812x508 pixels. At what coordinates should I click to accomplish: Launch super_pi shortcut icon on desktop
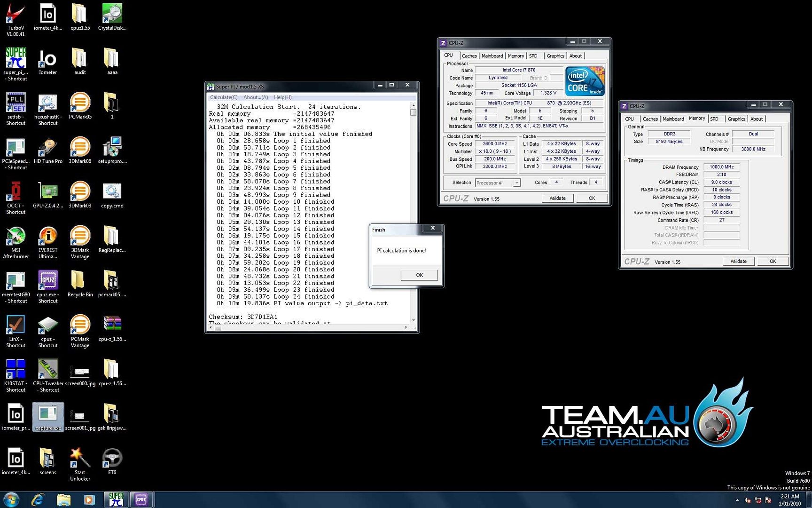pos(16,64)
